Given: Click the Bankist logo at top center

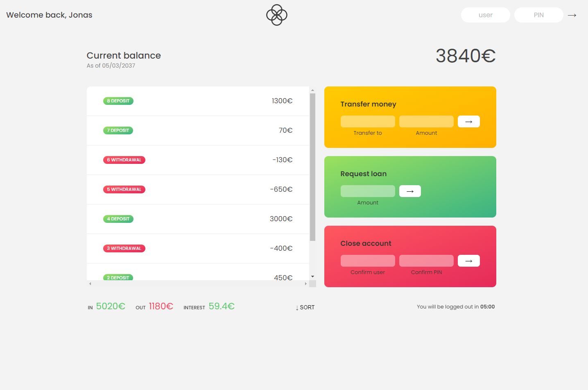Looking at the screenshot, I should [277, 15].
